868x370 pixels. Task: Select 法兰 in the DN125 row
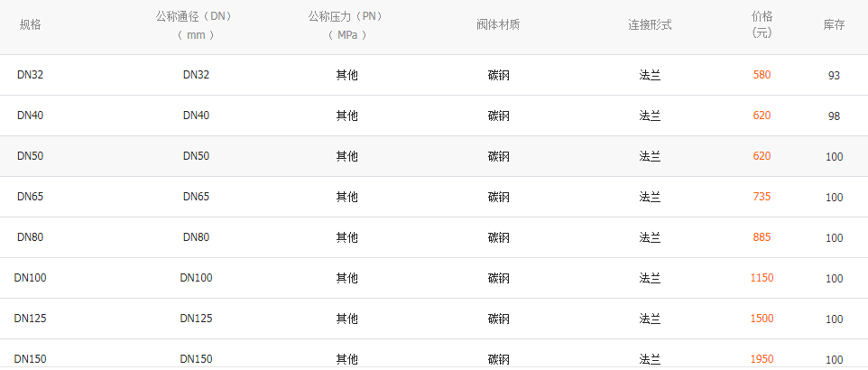tap(650, 319)
